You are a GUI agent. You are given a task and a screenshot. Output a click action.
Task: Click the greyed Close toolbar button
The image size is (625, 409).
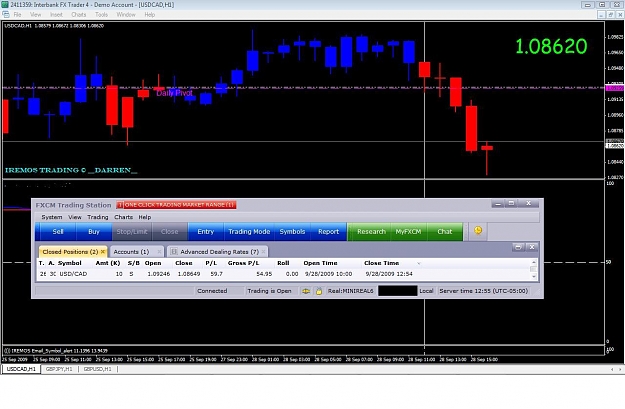point(169,232)
